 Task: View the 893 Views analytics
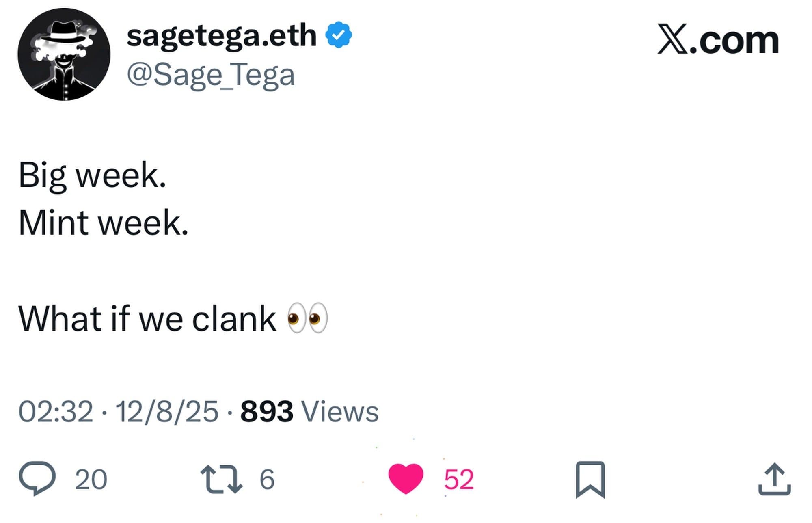309,411
